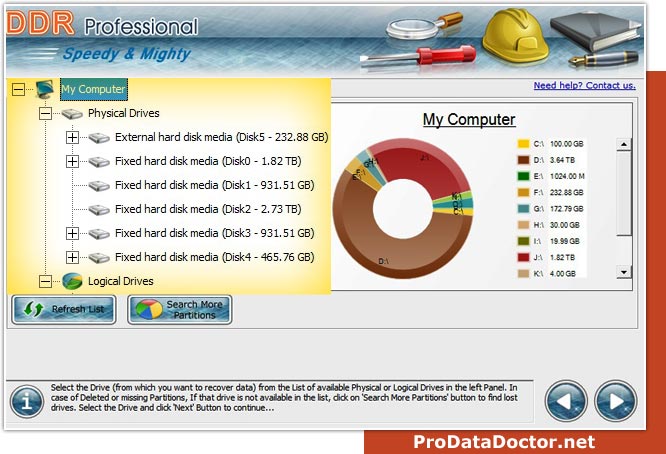Click the My Computer monitor icon
This screenshot has height=454, width=666.
pyautogui.click(x=45, y=89)
